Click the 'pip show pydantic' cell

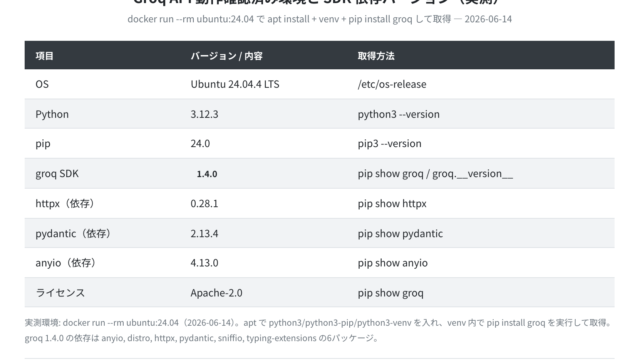coord(400,233)
